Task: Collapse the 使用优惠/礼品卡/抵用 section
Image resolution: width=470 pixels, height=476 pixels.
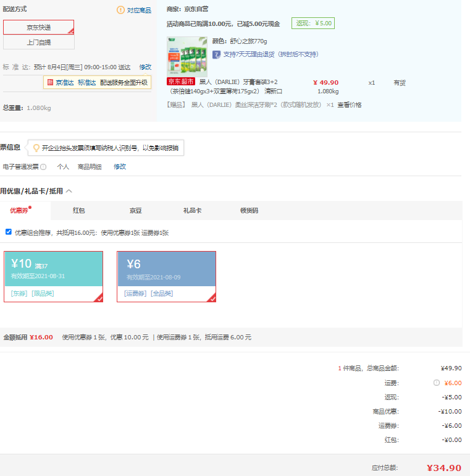Action: point(69,191)
